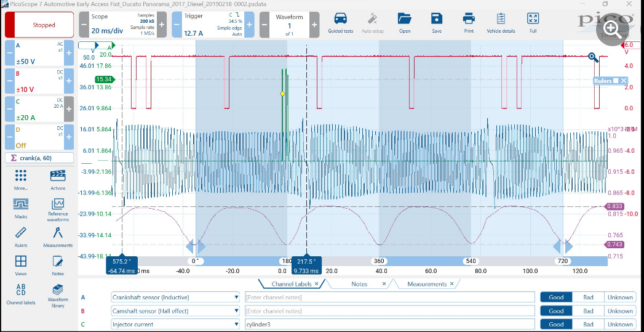Image resolution: width=644 pixels, height=332 pixels.
Task: Select the 575.2° time ruler handle
Action: click(x=122, y=264)
